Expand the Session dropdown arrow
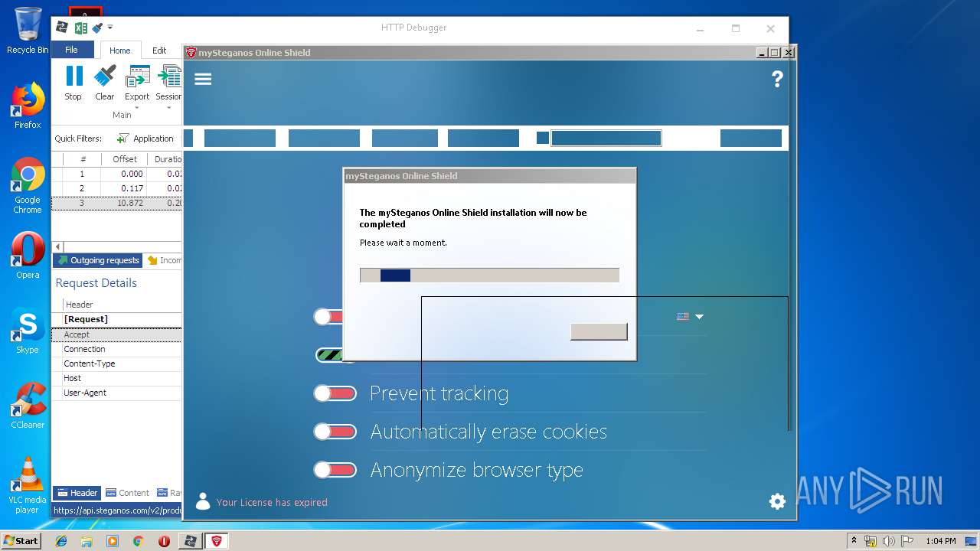Screen dimensions: 980x551 168,107
